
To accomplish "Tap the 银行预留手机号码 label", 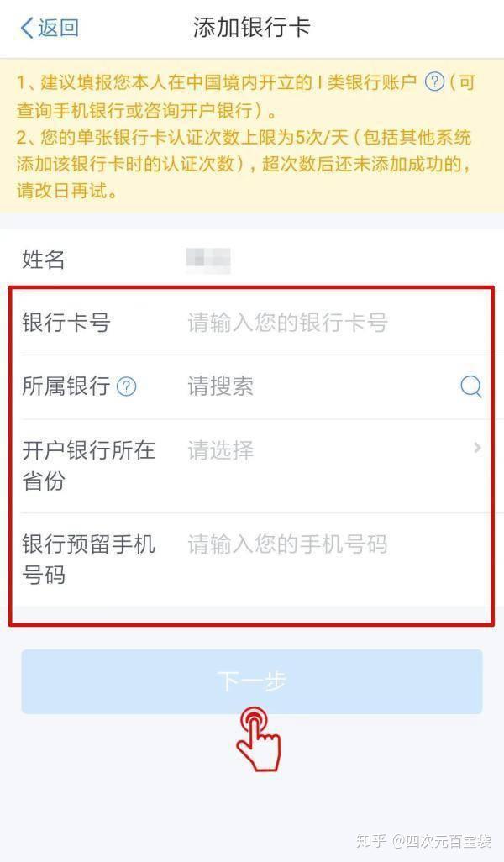I will click(x=88, y=560).
